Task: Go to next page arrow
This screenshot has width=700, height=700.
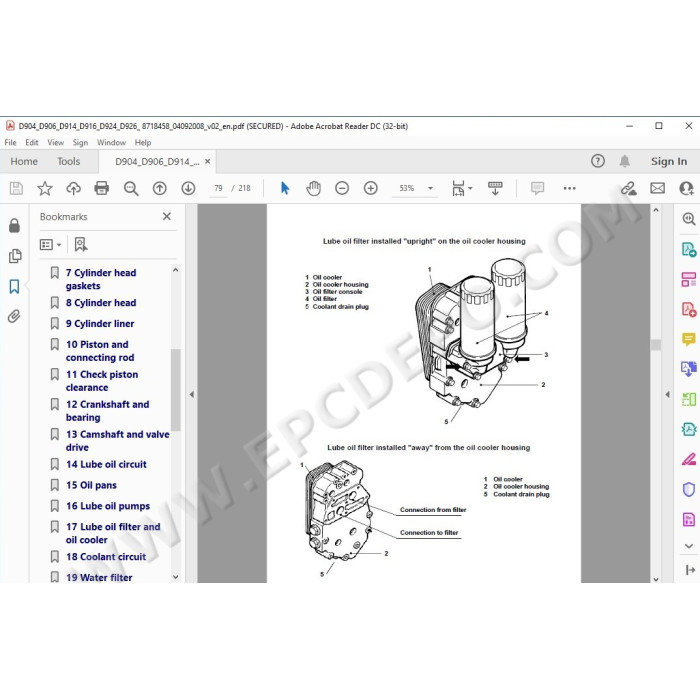Action: [x=188, y=188]
